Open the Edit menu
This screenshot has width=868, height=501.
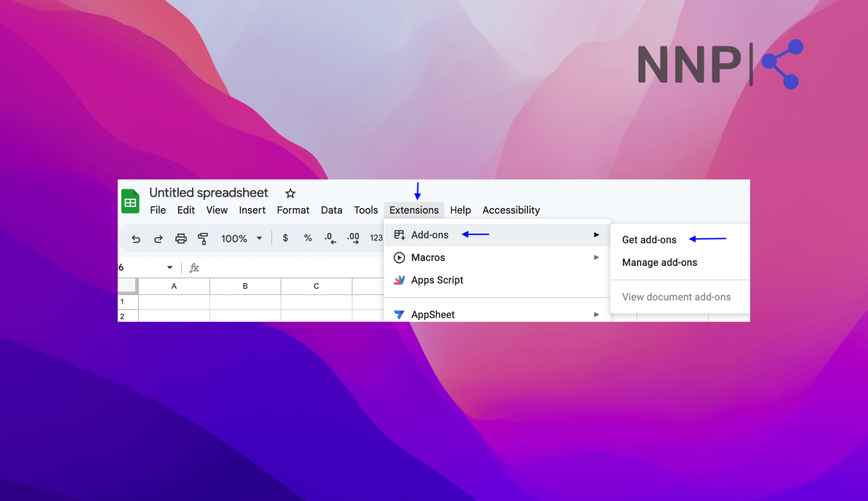click(x=186, y=210)
